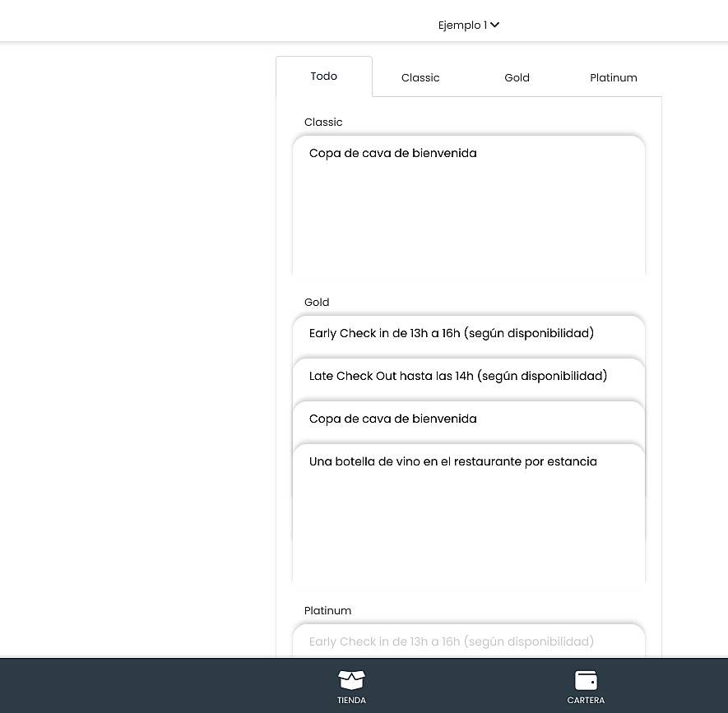Select Platinum card Early Check in de 13h a 16h
This screenshot has width=728, height=713.
[x=468, y=641]
